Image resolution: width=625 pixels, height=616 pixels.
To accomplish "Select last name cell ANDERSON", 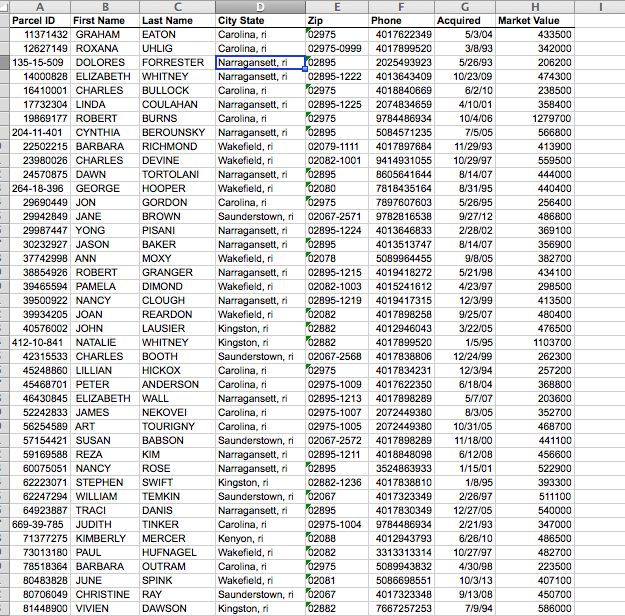I will point(177,384).
